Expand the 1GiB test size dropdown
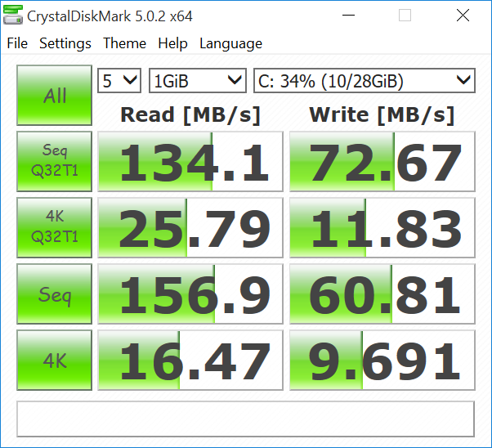 coord(197,80)
